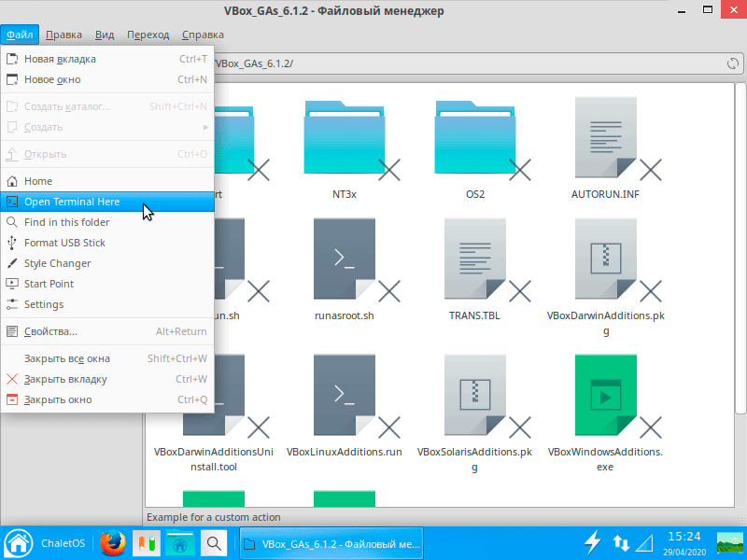The height and width of the screenshot is (560, 747).
Task: Open Firefox from the taskbar
Action: pyautogui.click(x=113, y=542)
